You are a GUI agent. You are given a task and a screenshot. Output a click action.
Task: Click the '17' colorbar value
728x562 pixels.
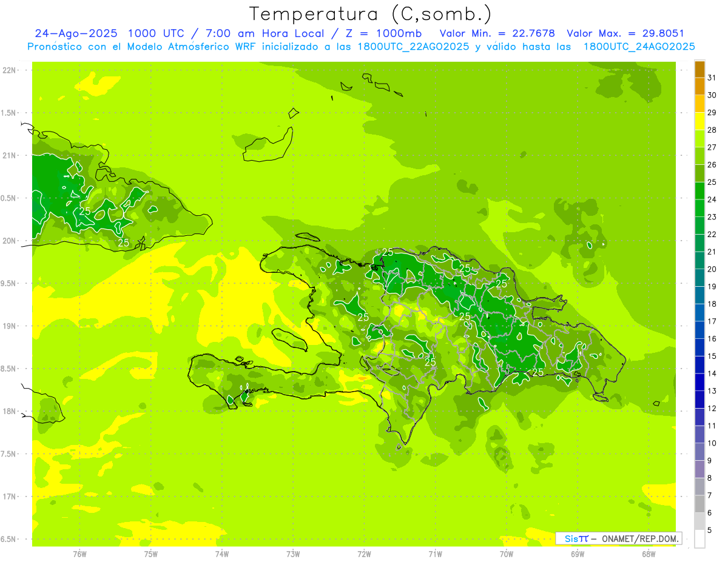tap(712, 321)
